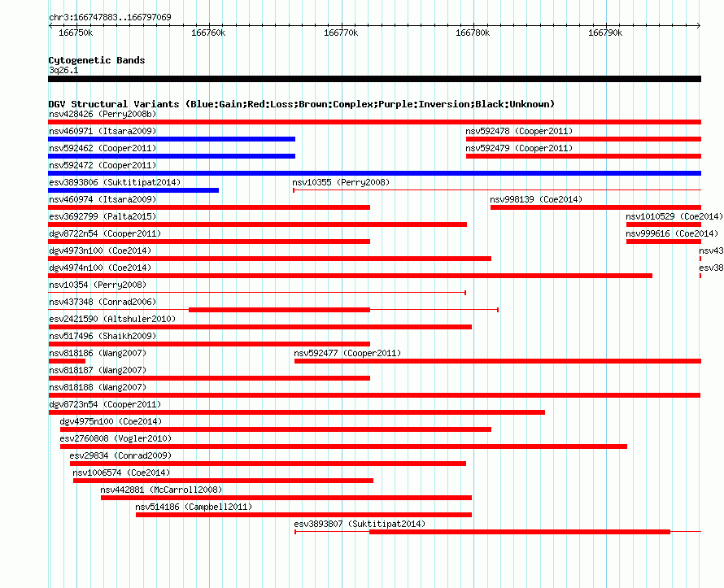Click the Cytogenetic Bands track title
Viewport: 724px width, 588px height.
coord(97,60)
